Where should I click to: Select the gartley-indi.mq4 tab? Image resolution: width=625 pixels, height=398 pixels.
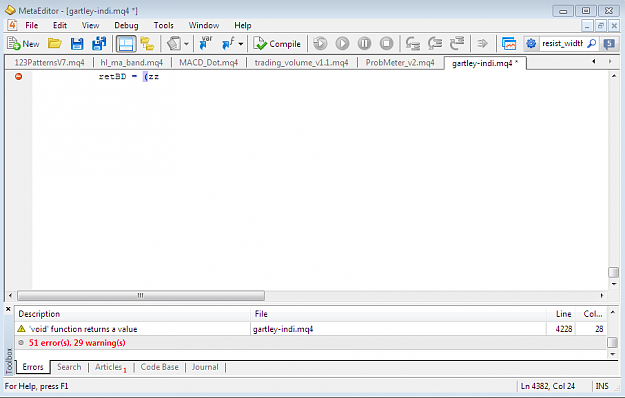485,63
